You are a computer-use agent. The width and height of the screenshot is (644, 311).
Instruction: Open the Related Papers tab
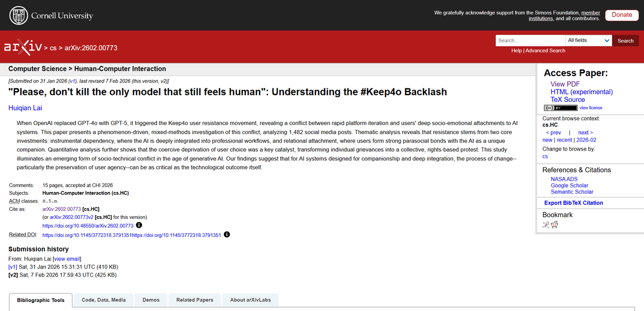click(195, 300)
